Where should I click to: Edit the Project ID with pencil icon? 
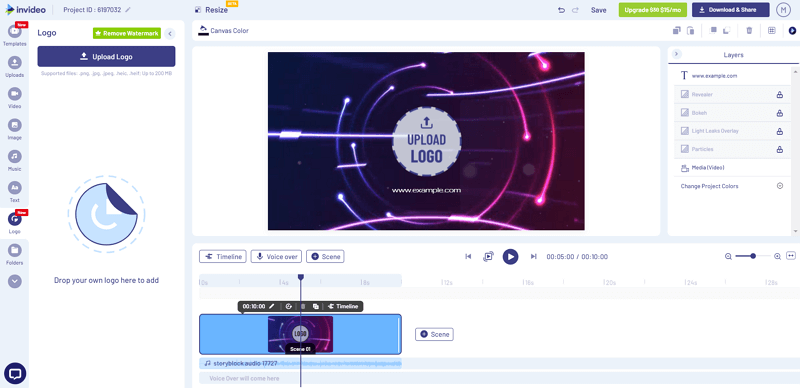pyautogui.click(x=128, y=10)
